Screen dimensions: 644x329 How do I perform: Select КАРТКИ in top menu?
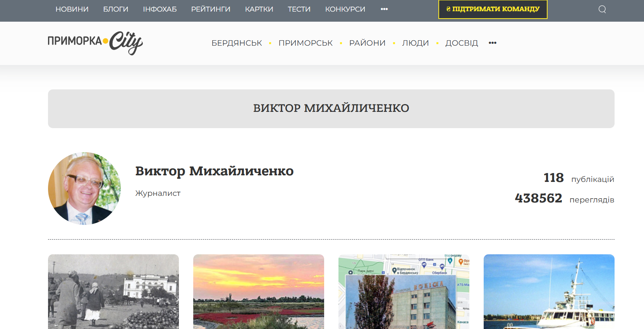click(x=259, y=9)
